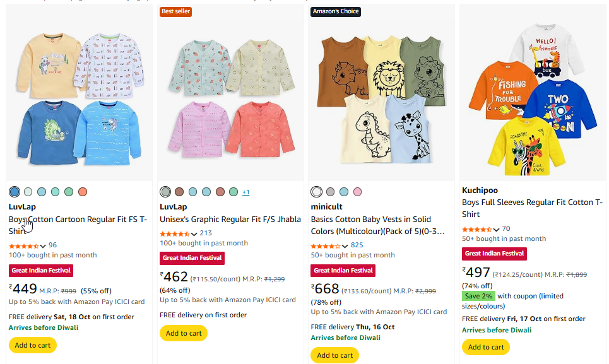Add minicult Baby Vests to cart
Screen dimensions: 609x364
point(335,355)
